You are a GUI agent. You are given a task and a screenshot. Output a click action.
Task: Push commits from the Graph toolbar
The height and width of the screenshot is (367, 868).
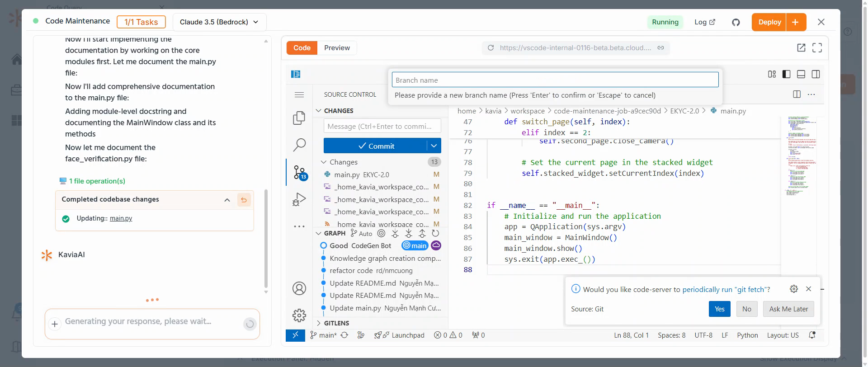(422, 233)
